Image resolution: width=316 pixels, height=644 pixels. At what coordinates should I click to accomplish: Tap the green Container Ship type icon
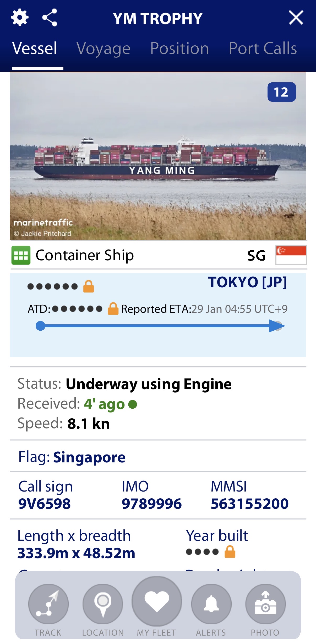[x=21, y=255]
